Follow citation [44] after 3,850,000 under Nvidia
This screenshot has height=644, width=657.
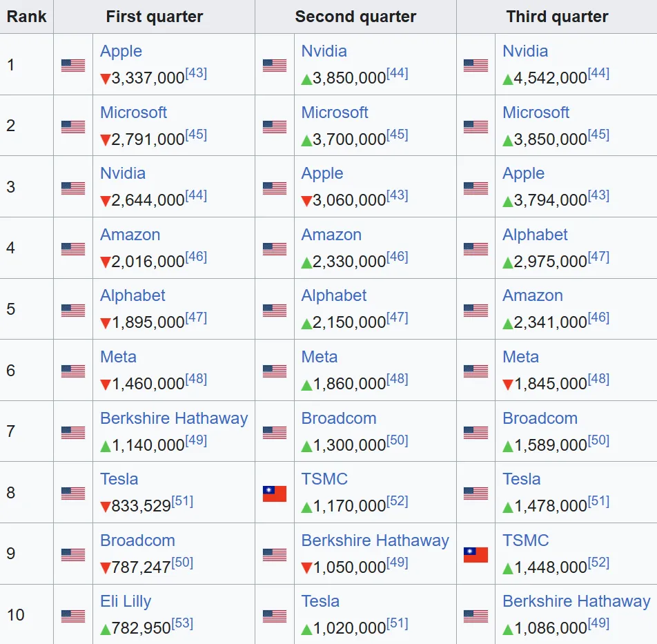pyautogui.click(x=398, y=73)
